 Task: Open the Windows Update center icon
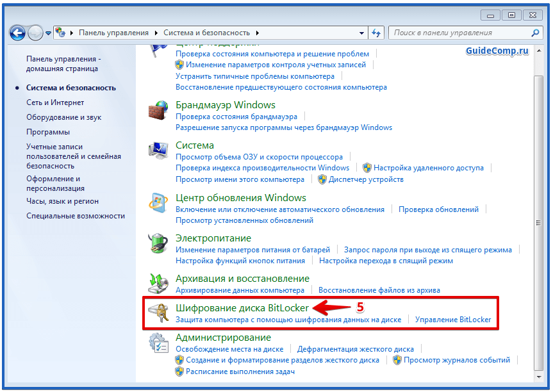pos(158,204)
